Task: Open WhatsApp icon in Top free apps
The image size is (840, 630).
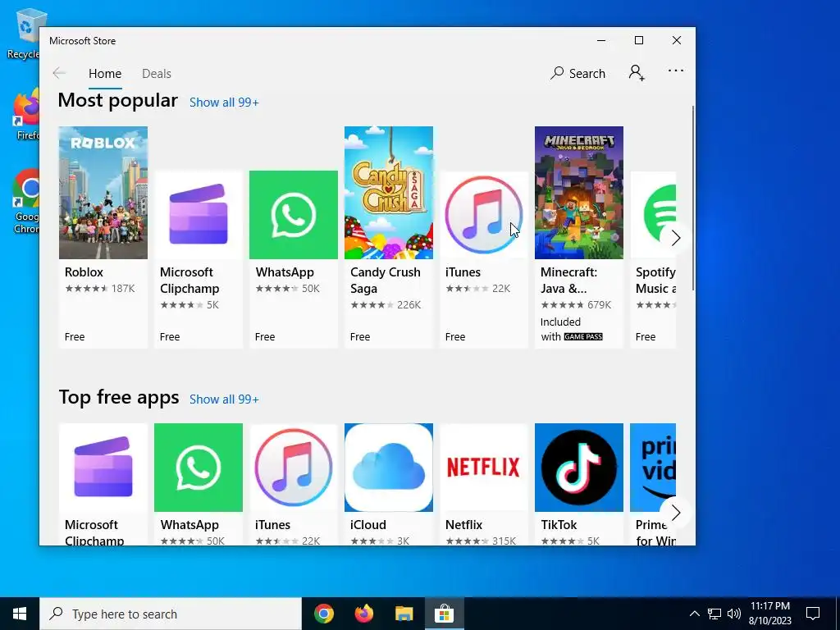Action: 199,468
